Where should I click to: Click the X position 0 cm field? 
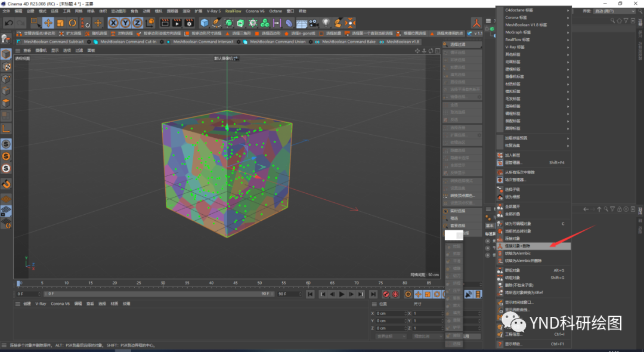390,313
